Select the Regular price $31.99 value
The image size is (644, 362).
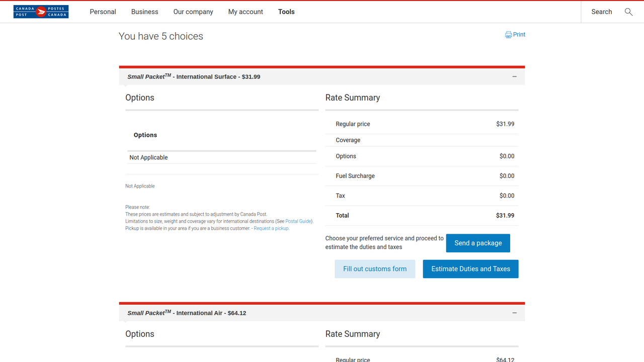pyautogui.click(x=505, y=124)
